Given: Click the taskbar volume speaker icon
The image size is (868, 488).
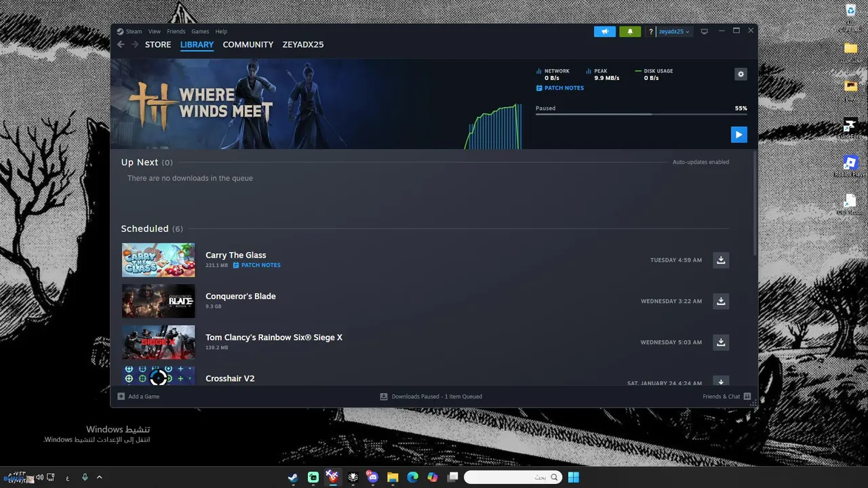Looking at the screenshot, I should [x=39, y=477].
